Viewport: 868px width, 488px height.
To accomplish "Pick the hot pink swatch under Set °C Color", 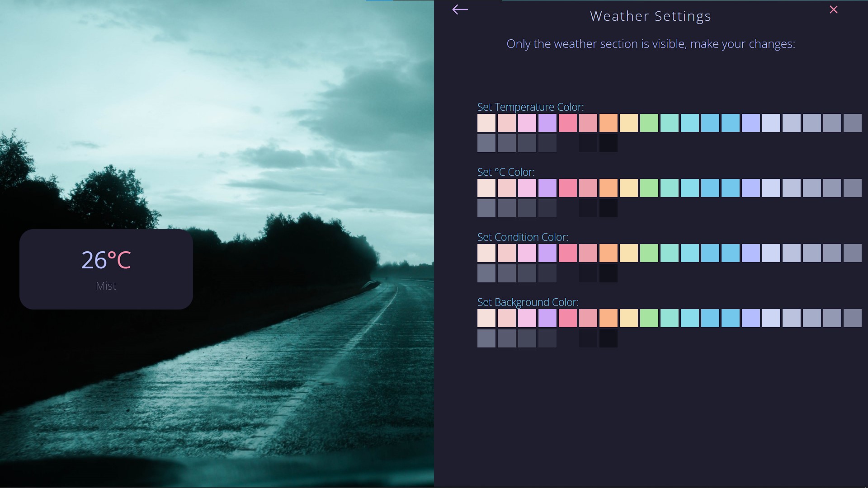I will coord(568,188).
